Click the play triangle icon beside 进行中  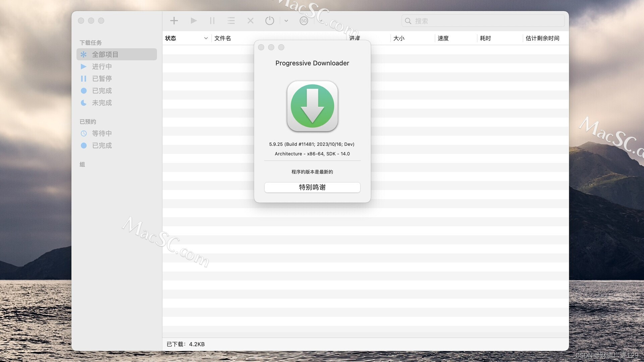point(84,66)
